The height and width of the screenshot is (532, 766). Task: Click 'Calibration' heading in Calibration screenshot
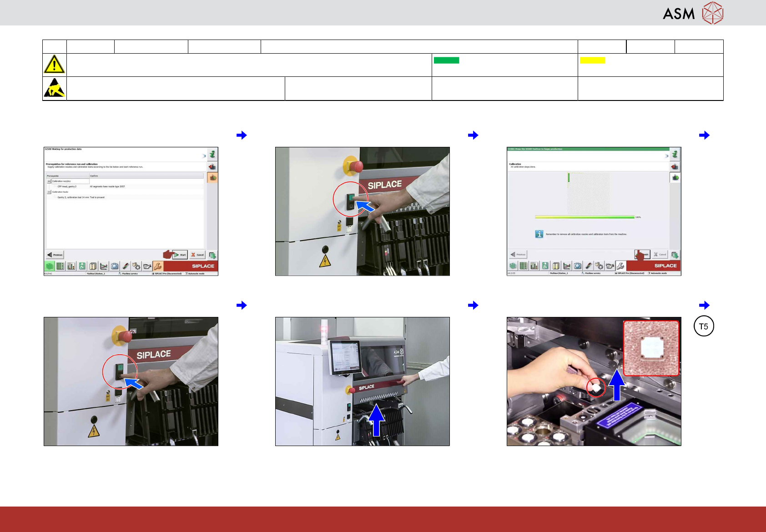515,164
